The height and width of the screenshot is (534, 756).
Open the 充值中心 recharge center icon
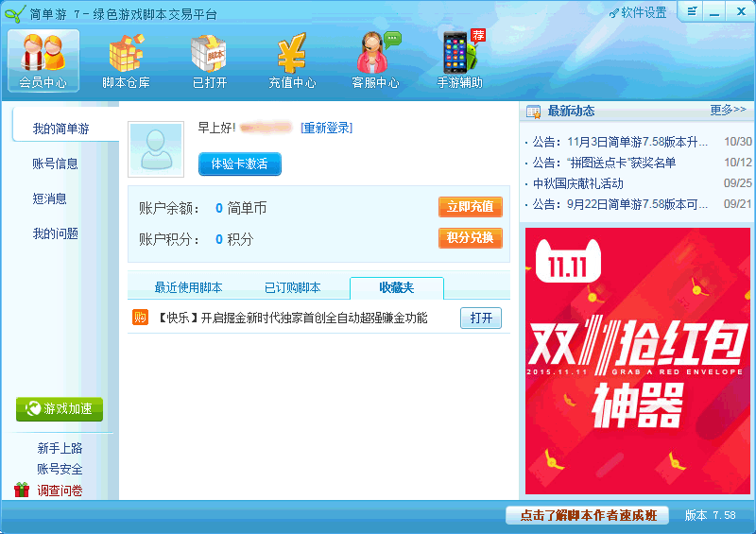coord(292,60)
